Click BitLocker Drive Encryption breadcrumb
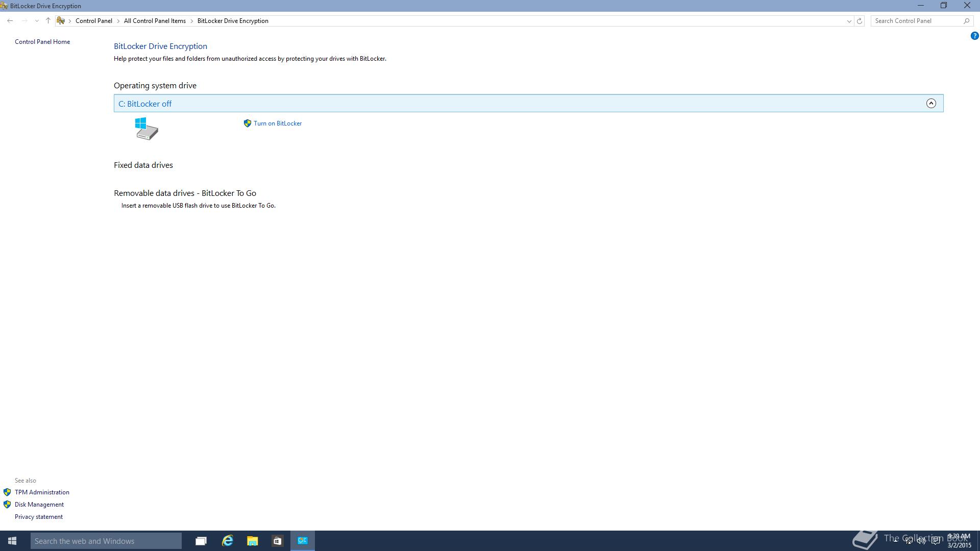980x551 pixels. 233,21
